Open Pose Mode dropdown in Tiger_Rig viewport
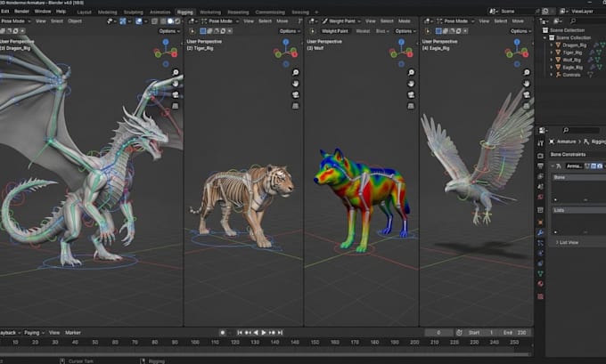The height and width of the screenshot is (364, 606). 220,21
